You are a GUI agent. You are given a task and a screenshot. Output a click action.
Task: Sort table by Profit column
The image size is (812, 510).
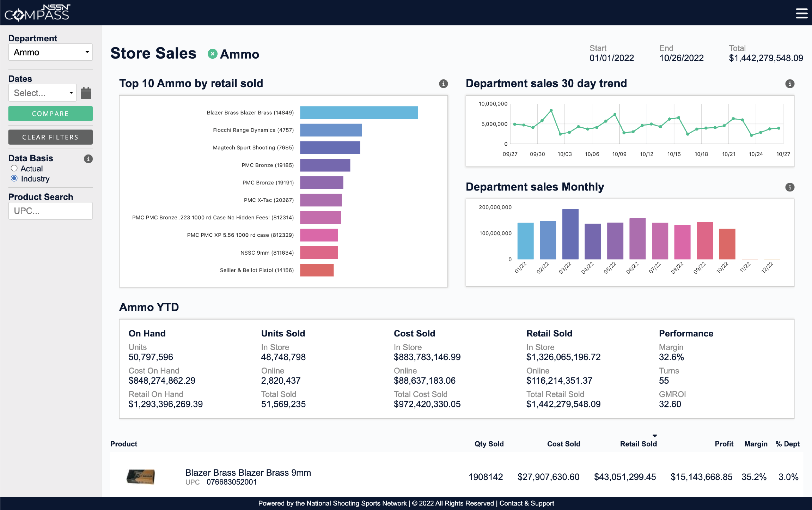tap(724, 444)
